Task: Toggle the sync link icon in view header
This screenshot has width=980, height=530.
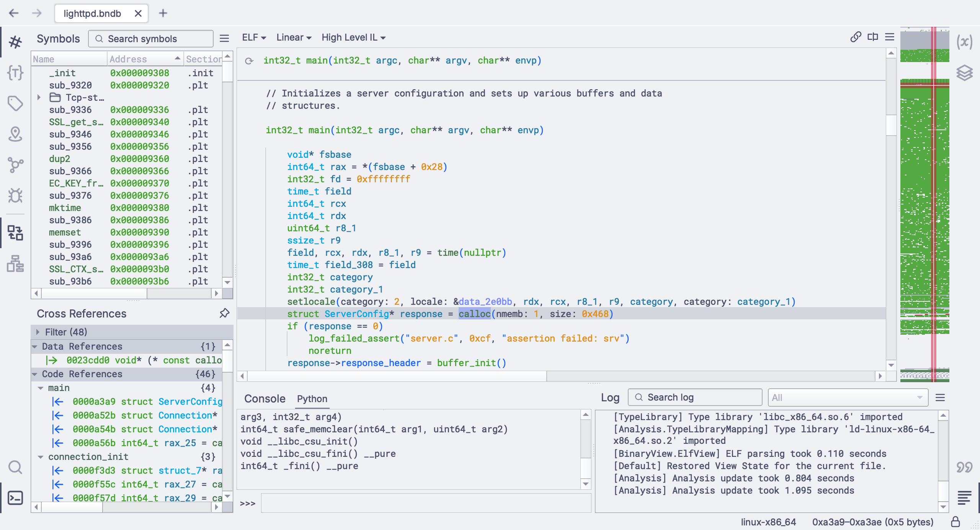Action: 856,37
